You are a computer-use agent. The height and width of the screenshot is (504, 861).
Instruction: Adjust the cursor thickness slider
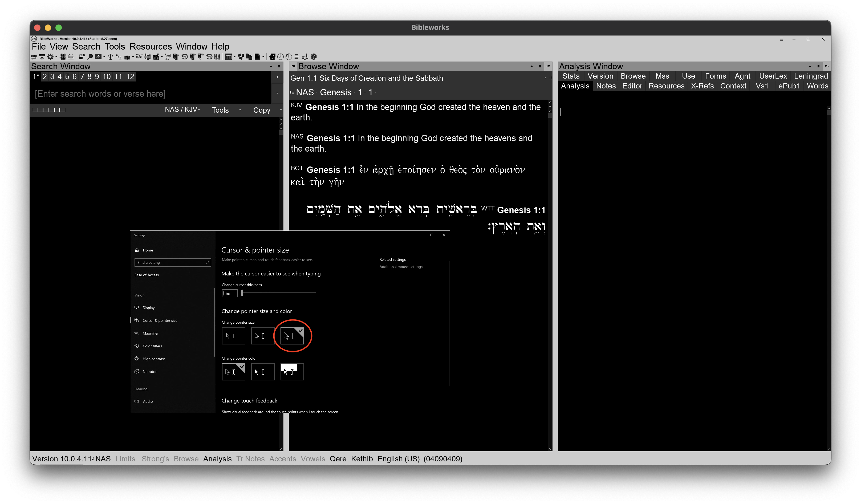[x=242, y=293]
